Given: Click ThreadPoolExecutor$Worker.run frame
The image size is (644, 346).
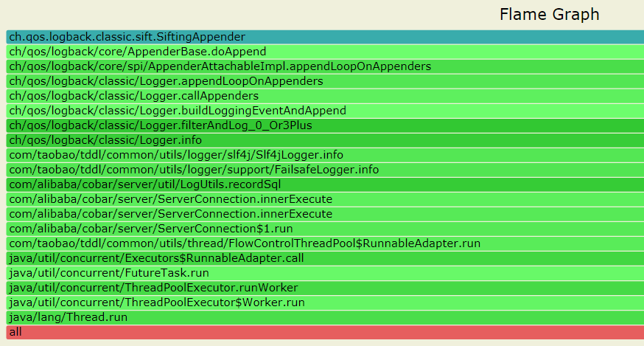Looking at the screenshot, I should [325, 302].
